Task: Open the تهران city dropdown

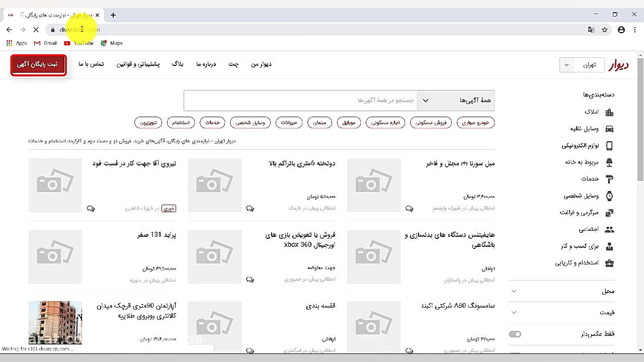Action: click(582, 64)
